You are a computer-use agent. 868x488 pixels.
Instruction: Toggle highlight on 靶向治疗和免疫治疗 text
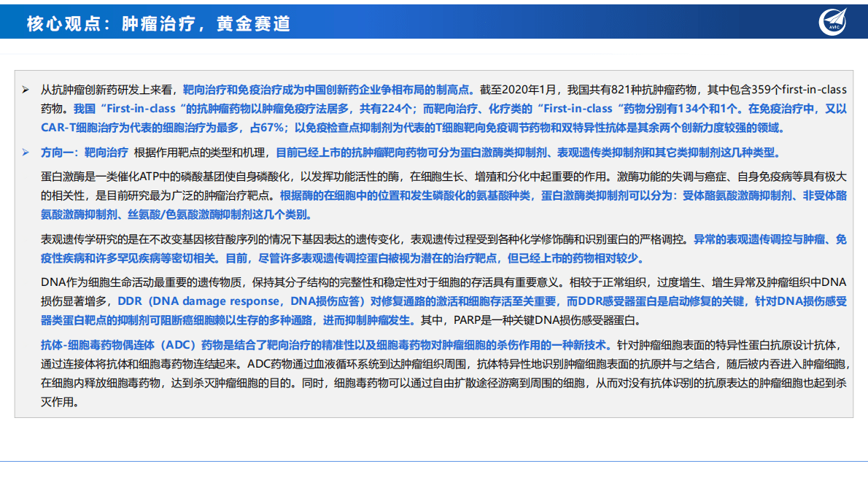tap(226, 91)
